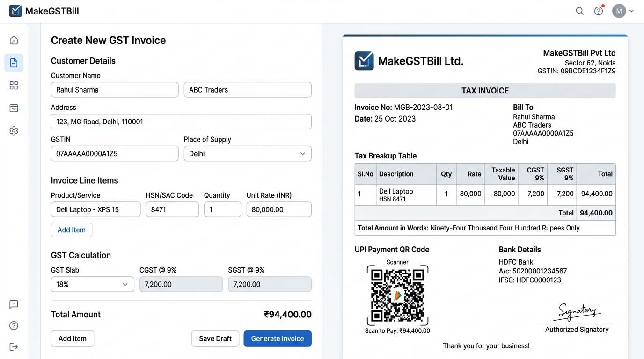Click the CGST @ 9% amount field
Image resolution: width=644 pixels, height=359 pixels.
(181, 284)
